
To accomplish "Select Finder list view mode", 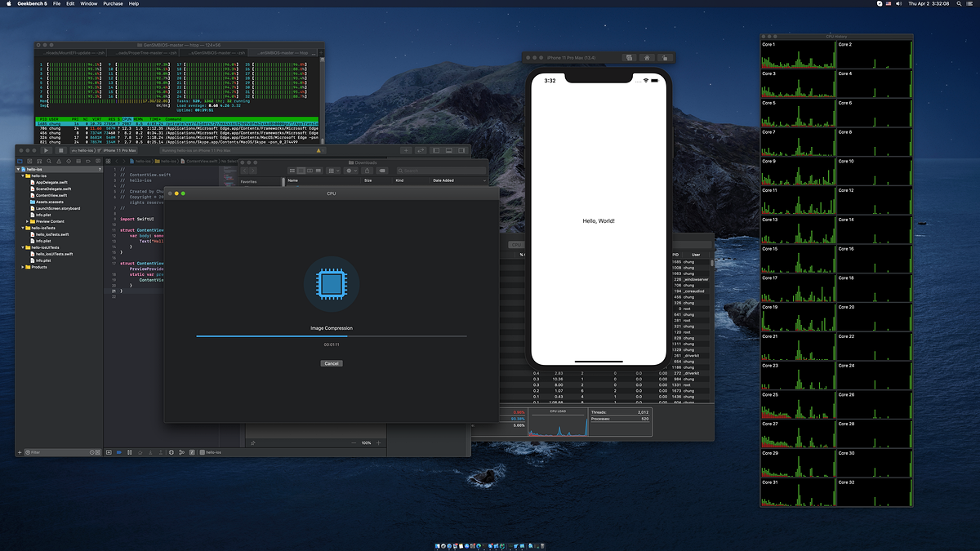I will (301, 171).
